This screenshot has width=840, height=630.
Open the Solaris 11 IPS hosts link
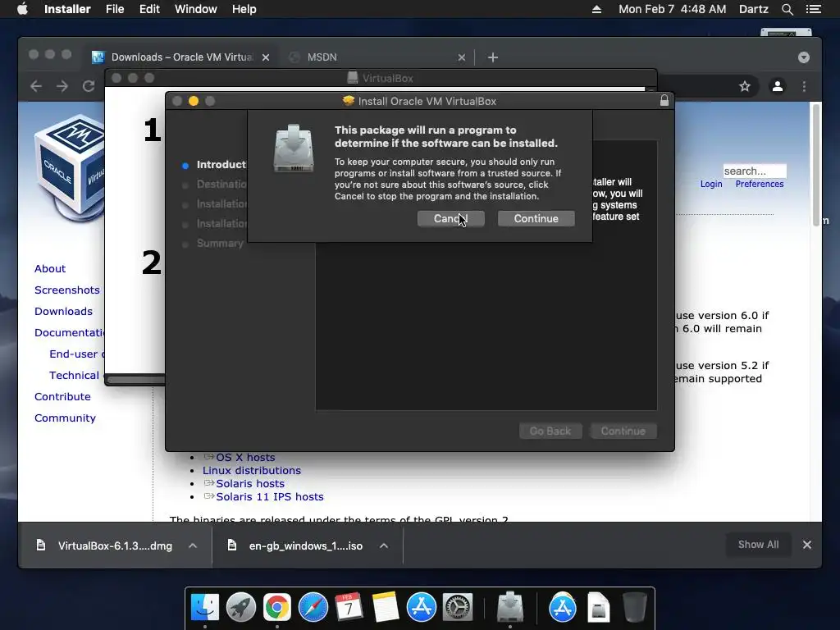[269, 496]
